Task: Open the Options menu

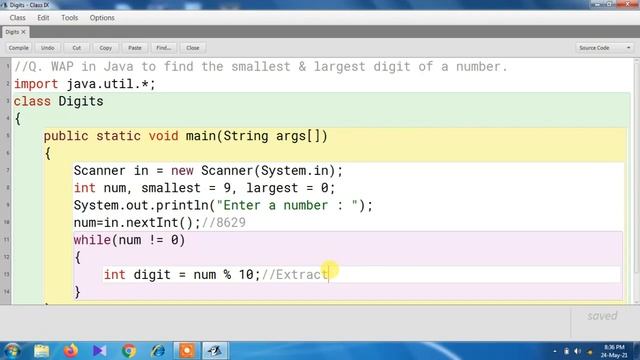Action: (102, 18)
